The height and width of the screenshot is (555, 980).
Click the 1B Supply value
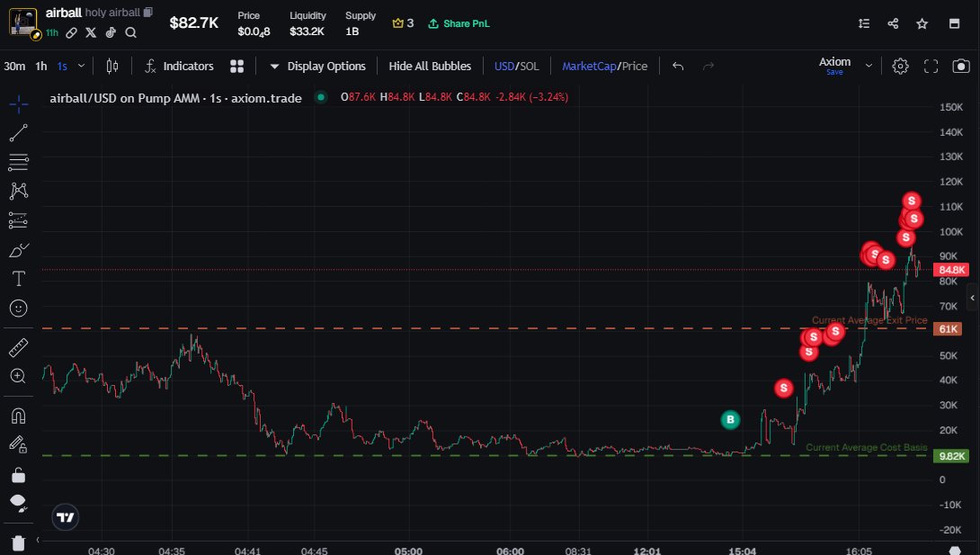tap(352, 31)
